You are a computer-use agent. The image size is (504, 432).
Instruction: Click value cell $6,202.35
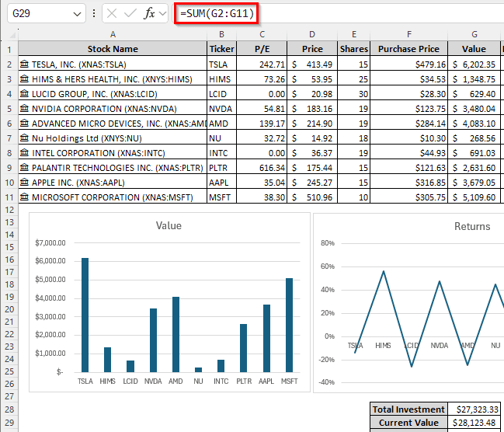(x=474, y=64)
